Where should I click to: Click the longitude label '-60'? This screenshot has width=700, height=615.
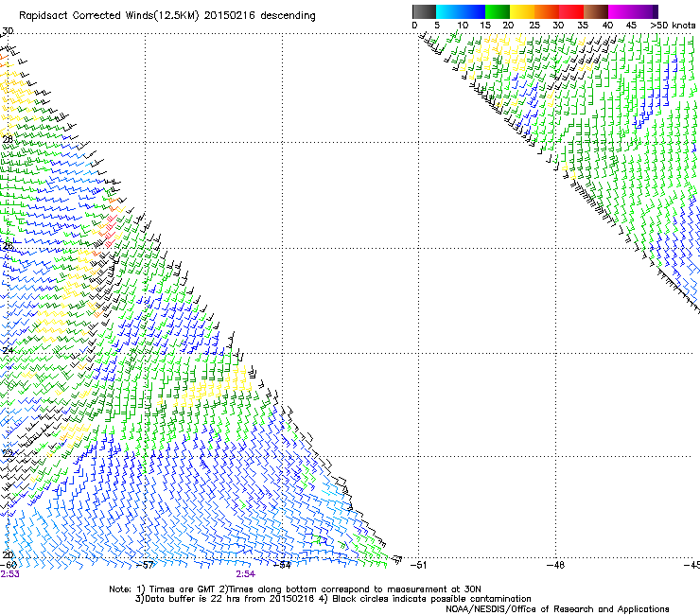8,565
